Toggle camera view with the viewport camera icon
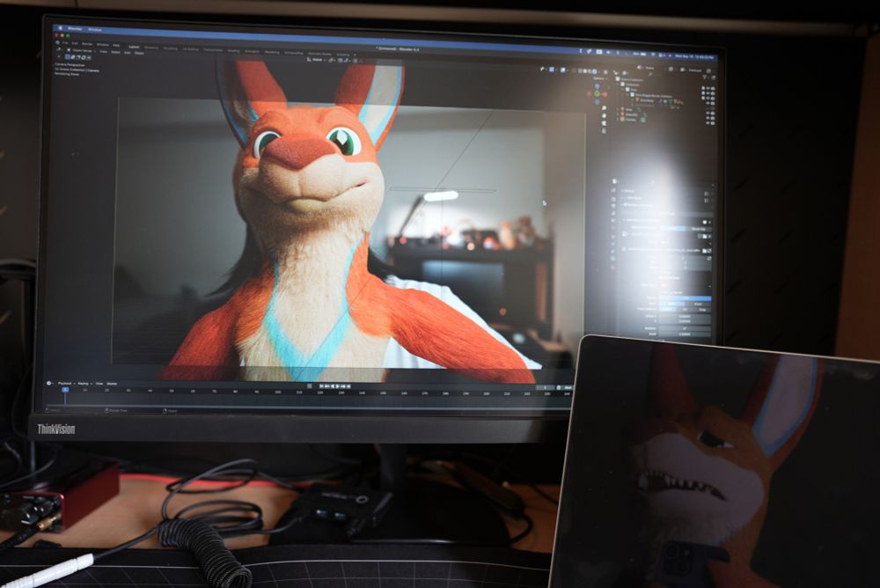The width and height of the screenshot is (880, 588). 604,123
